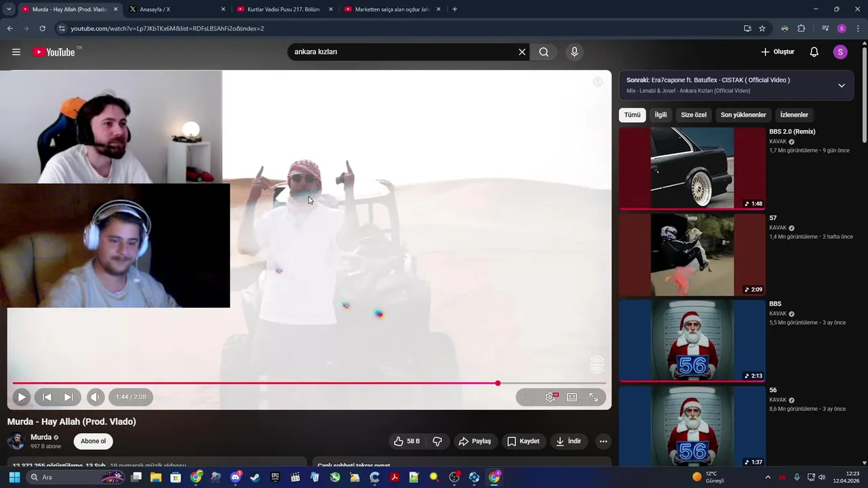Open File Explorer from taskbar
Image resolution: width=868 pixels, height=488 pixels.
pyautogui.click(x=156, y=477)
